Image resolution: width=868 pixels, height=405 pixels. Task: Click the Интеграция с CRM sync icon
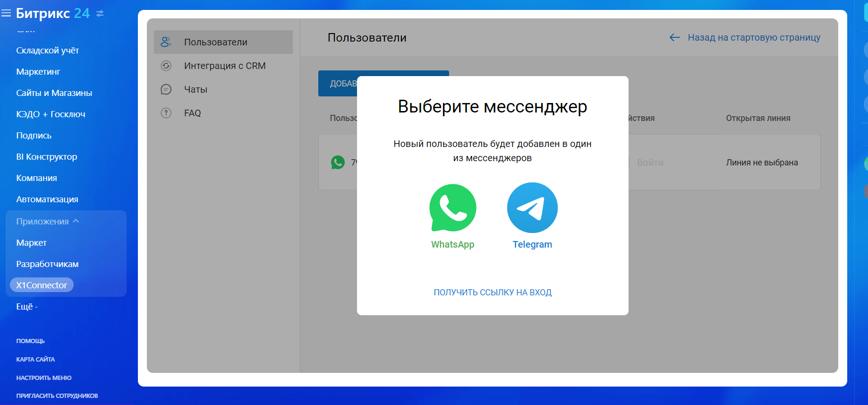coord(166,66)
